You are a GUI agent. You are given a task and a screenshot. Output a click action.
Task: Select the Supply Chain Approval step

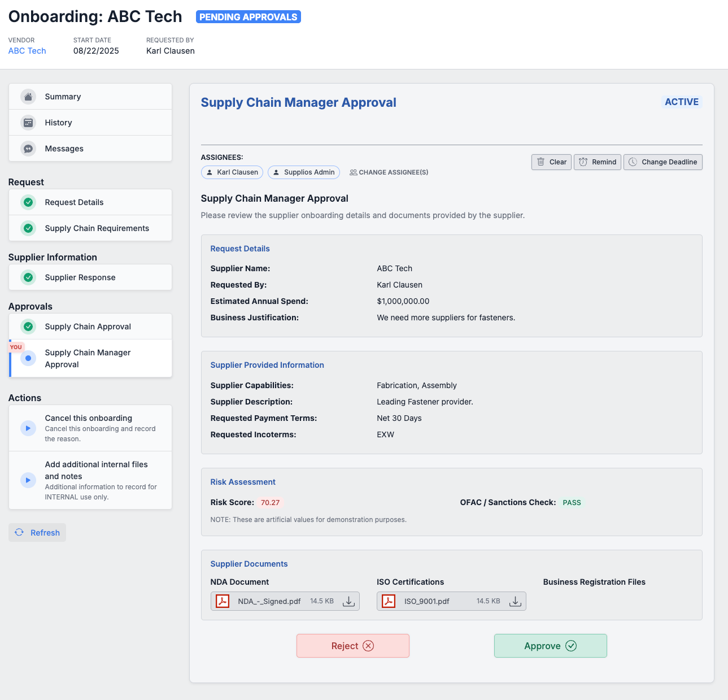coord(88,327)
